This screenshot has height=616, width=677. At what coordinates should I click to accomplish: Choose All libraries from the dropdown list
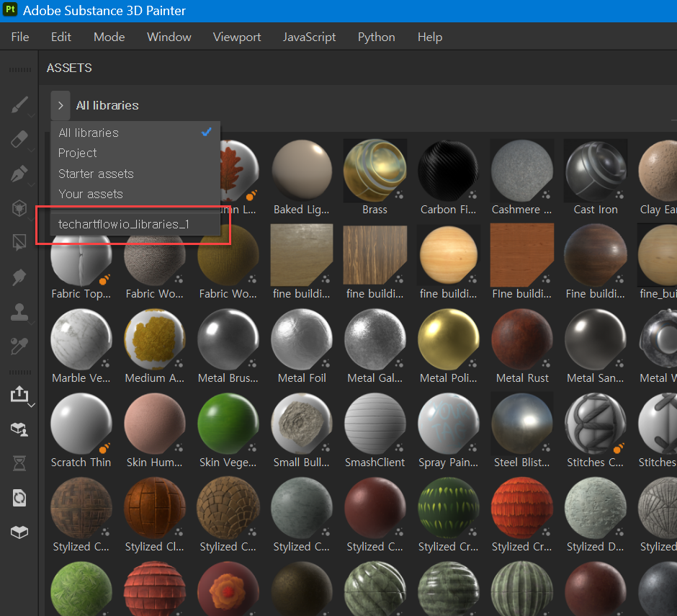pyautogui.click(x=135, y=133)
